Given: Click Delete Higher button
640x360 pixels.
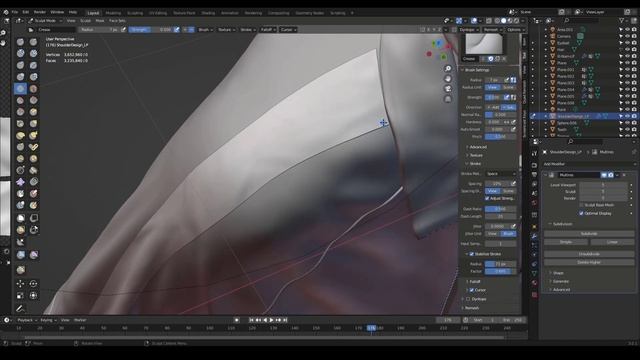Looking at the screenshot, I should pos(589,262).
